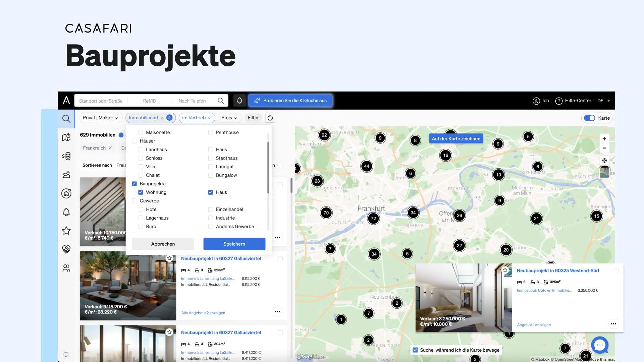Open the handshake icon in the sidebar
The image size is (644, 362).
[66, 249]
